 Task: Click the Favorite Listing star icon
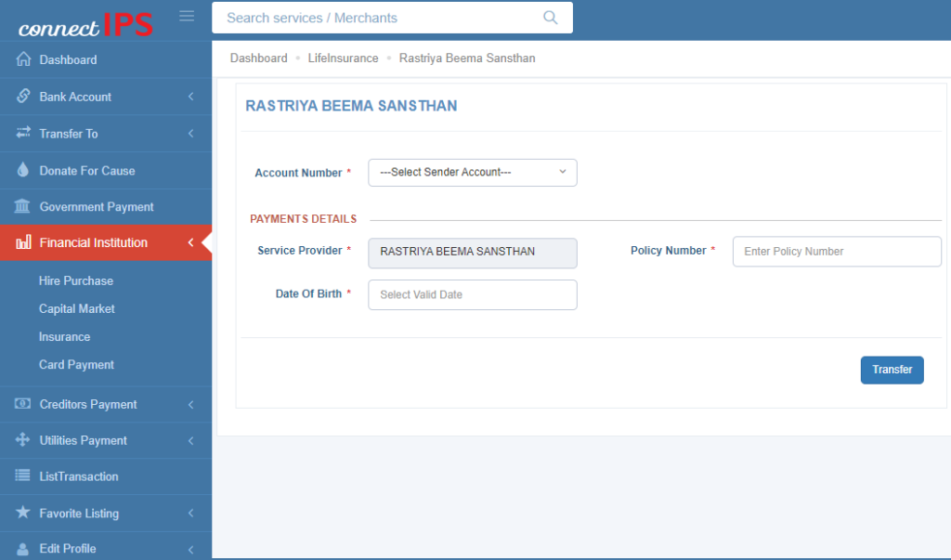22,512
